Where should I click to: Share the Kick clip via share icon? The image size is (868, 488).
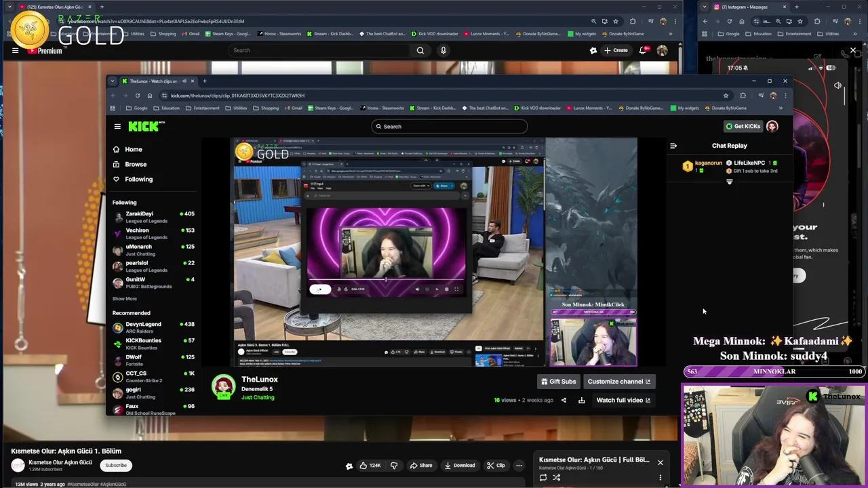point(564,400)
